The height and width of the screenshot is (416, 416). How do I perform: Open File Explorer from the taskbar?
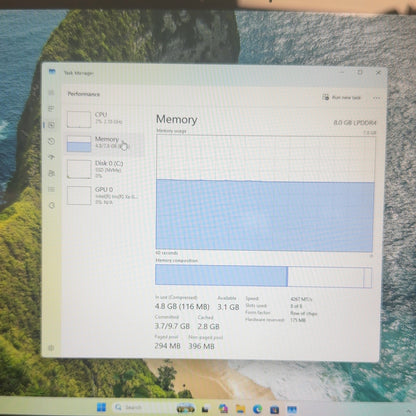click(x=240, y=409)
